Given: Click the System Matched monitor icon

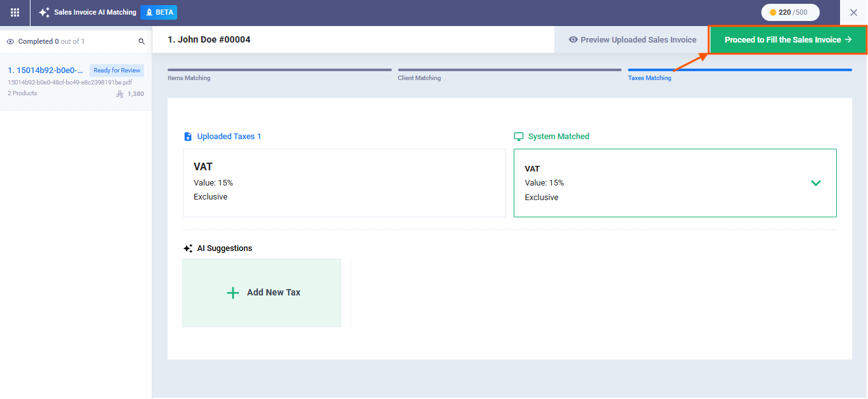Looking at the screenshot, I should (x=519, y=137).
